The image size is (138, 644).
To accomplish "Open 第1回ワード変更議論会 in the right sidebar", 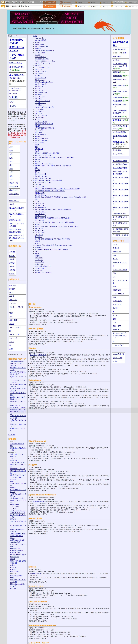I will pyautogui.click(x=120, y=179).
